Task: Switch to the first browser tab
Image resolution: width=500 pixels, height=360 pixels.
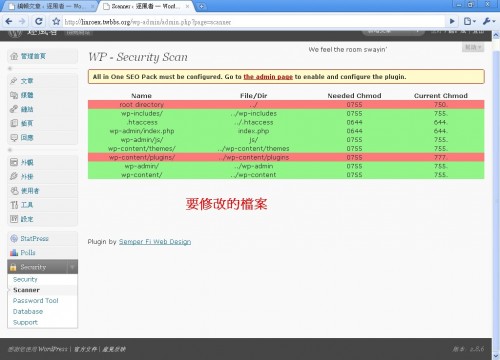Action: click(x=50, y=6)
